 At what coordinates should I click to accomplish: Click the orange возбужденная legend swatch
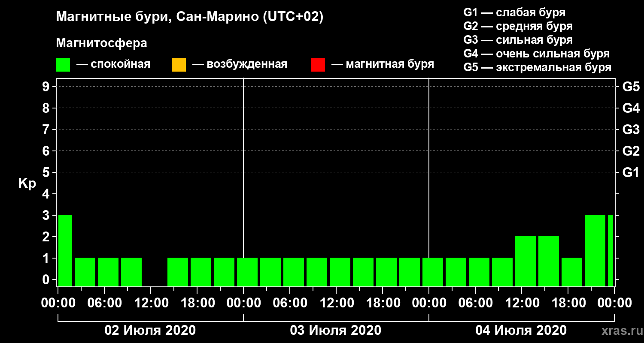click(179, 65)
